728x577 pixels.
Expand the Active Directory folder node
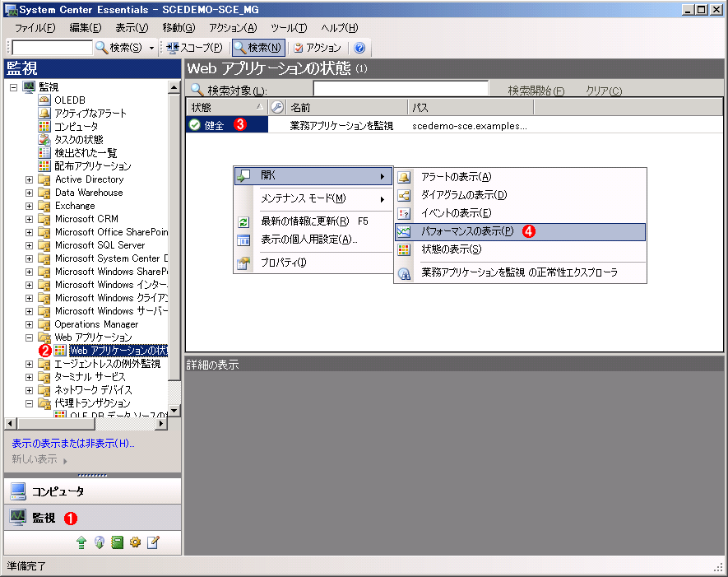[x=30, y=179]
